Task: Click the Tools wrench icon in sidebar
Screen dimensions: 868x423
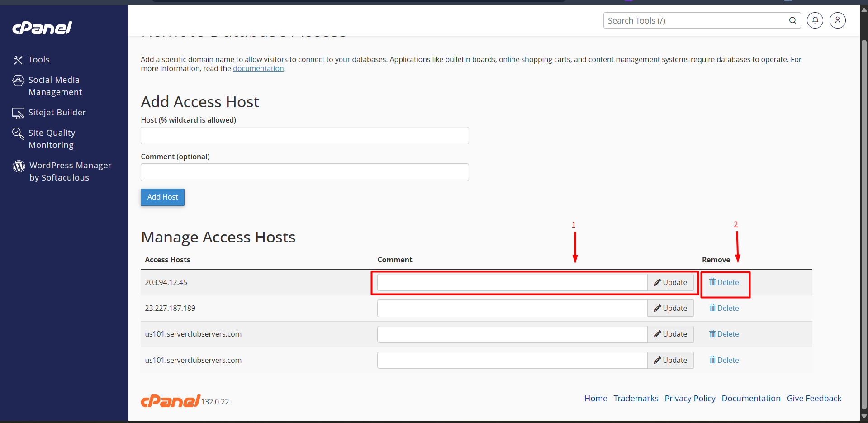Action: point(18,60)
